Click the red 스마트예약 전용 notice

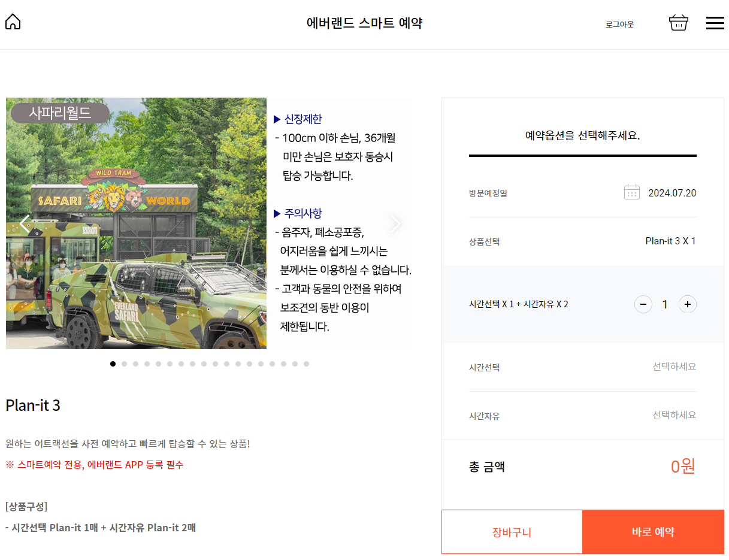click(95, 465)
